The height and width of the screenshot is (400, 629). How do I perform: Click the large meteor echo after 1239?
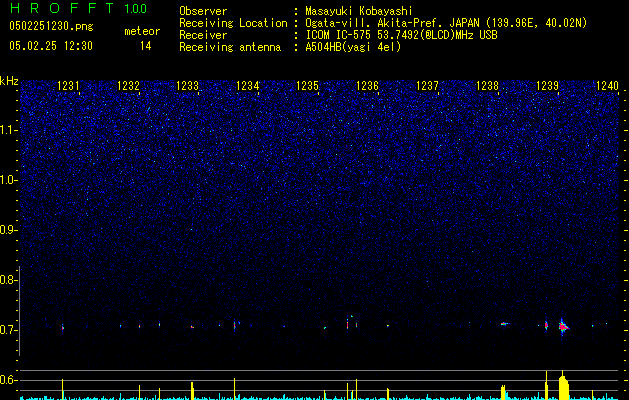[563, 327]
